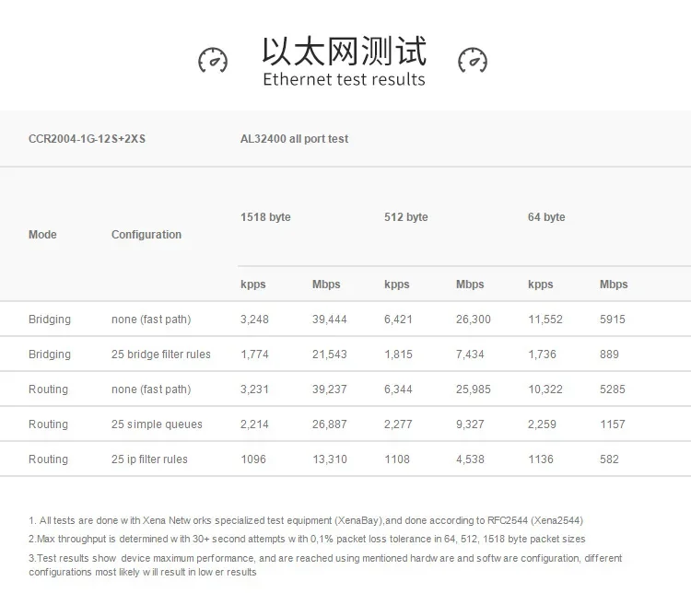
Task: Click Bridging in the 25 bridge filter rules row
Action: (50, 354)
